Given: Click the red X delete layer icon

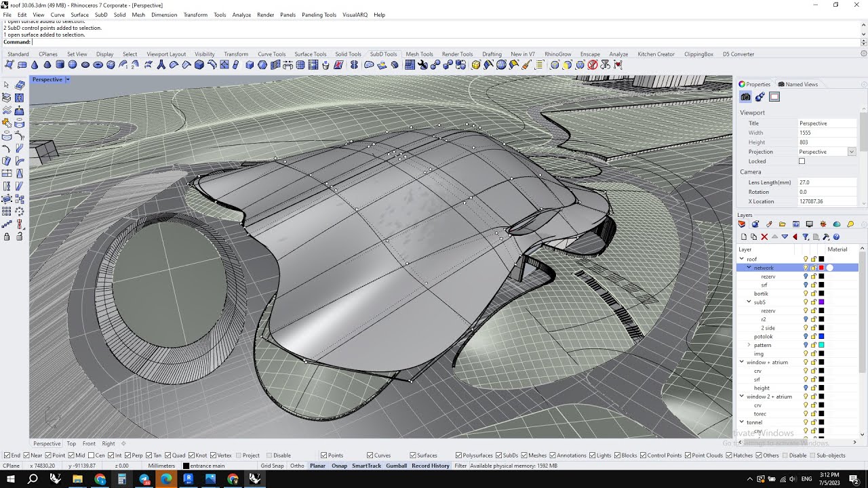Looking at the screenshot, I should click(764, 237).
